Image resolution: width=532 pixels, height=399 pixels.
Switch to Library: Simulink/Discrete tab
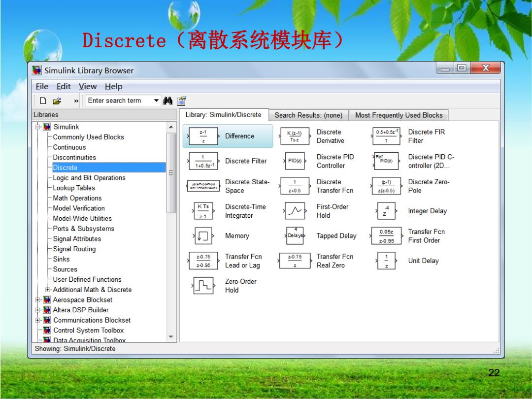(x=224, y=115)
